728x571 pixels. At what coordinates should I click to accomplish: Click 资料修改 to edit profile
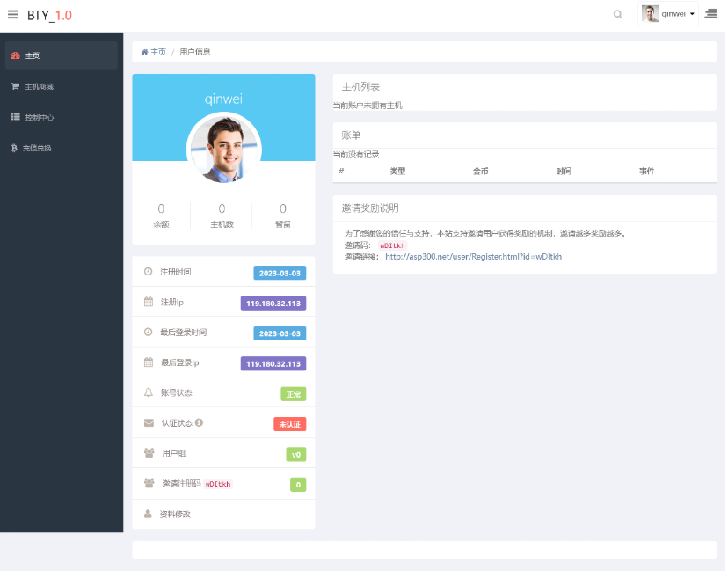click(175, 514)
